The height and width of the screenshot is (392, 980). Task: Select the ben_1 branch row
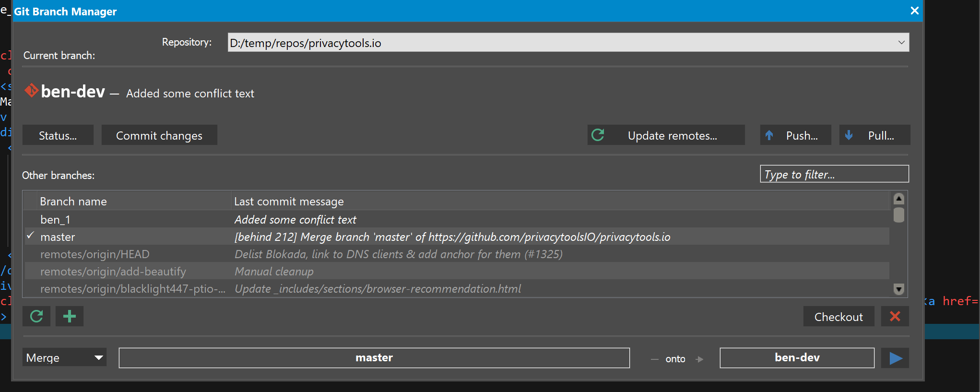(x=56, y=220)
